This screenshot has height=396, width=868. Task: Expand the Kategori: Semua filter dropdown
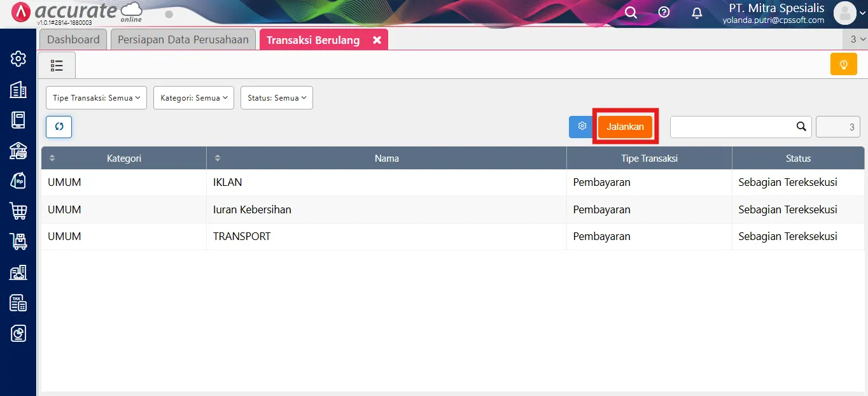(x=193, y=97)
